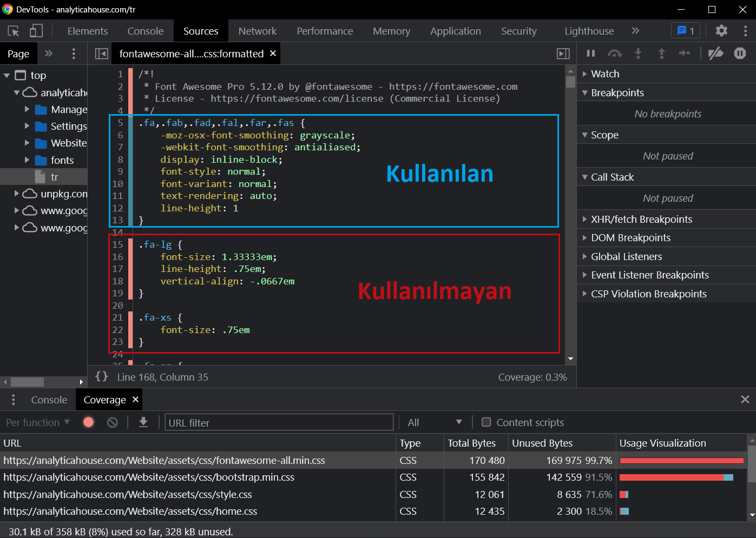Step over next function call
Viewport: 756px width, 538px height.
(615, 53)
